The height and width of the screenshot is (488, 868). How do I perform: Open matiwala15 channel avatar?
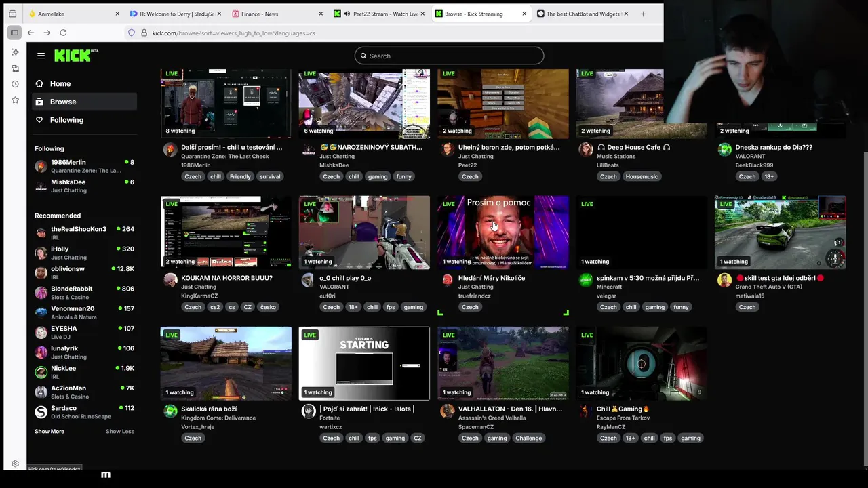click(724, 281)
